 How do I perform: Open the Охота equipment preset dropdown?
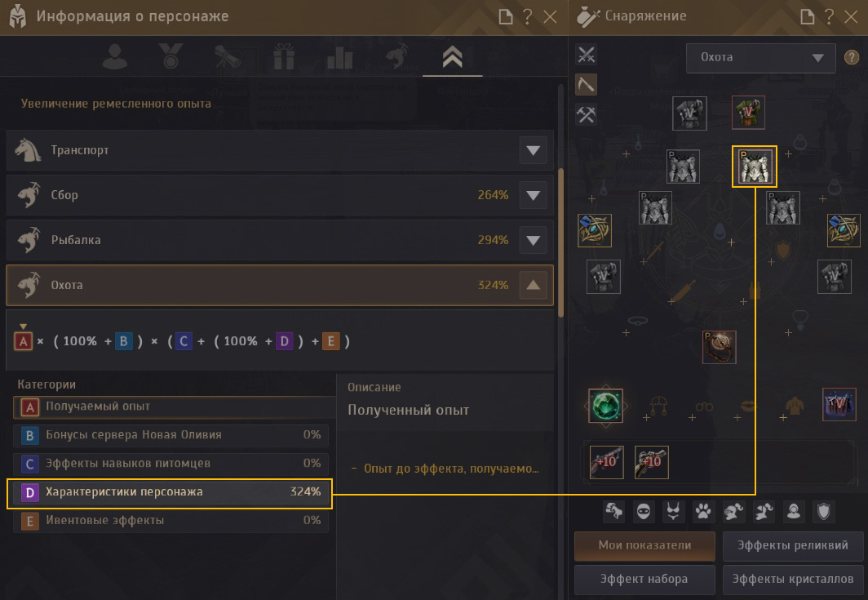click(x=760, y=58)
